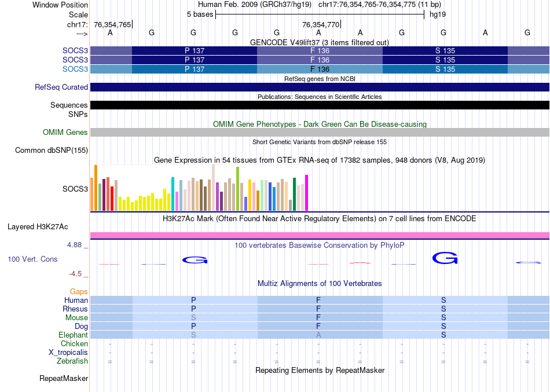The width and height of the screenshot is (550, 392).
Task: Select the Zebrafish species row label
Action: pyautogui.click(x=72, y=361)
